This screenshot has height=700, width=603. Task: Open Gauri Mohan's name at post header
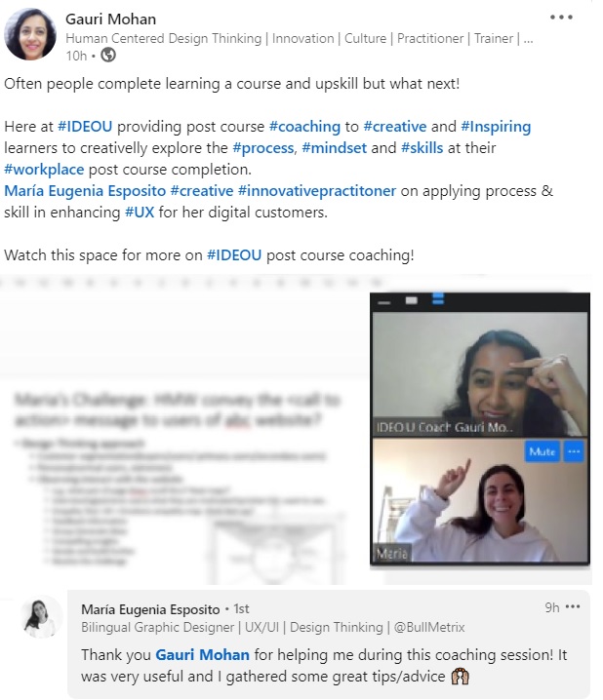coord(111,19)
